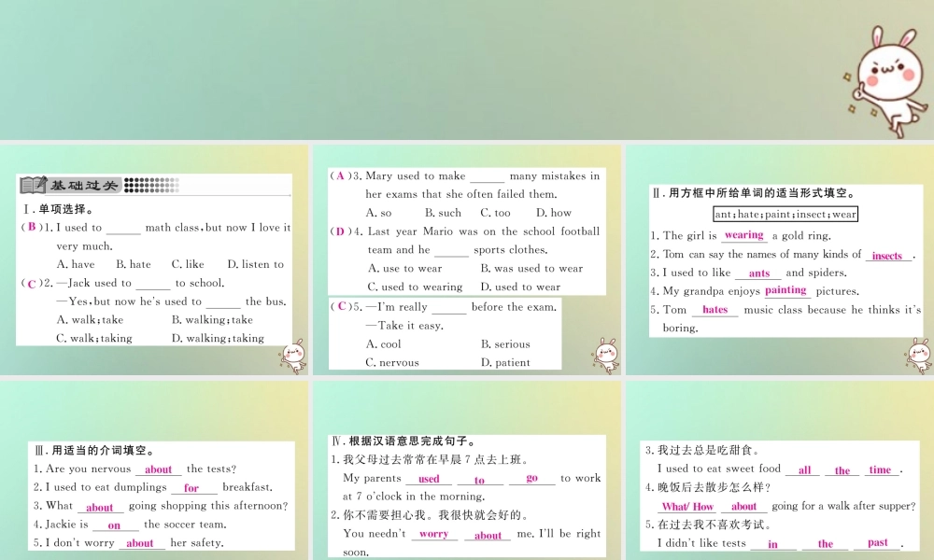
Task: Open the slide containing questions 1 and 2
Action: coord(154,260)
